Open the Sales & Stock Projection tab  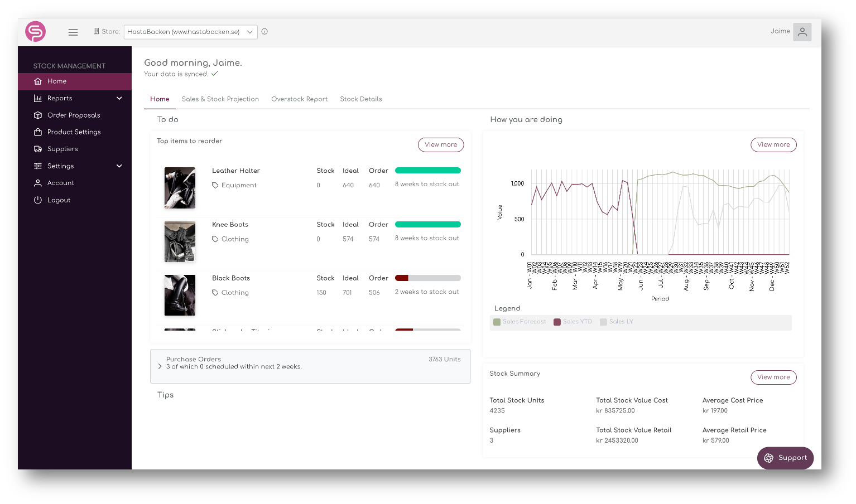point(220,99)
